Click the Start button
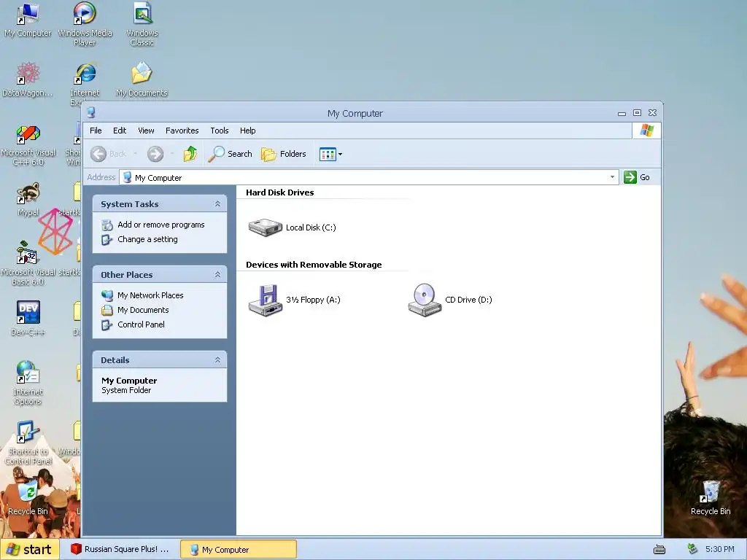This screenshot has width=747, height=560. 29,549
